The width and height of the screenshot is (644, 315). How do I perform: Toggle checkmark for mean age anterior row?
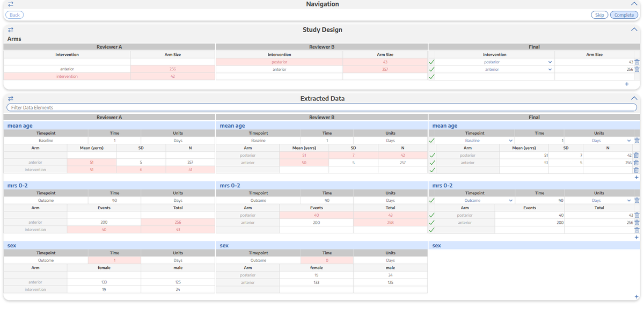click(x=432, y=163)
